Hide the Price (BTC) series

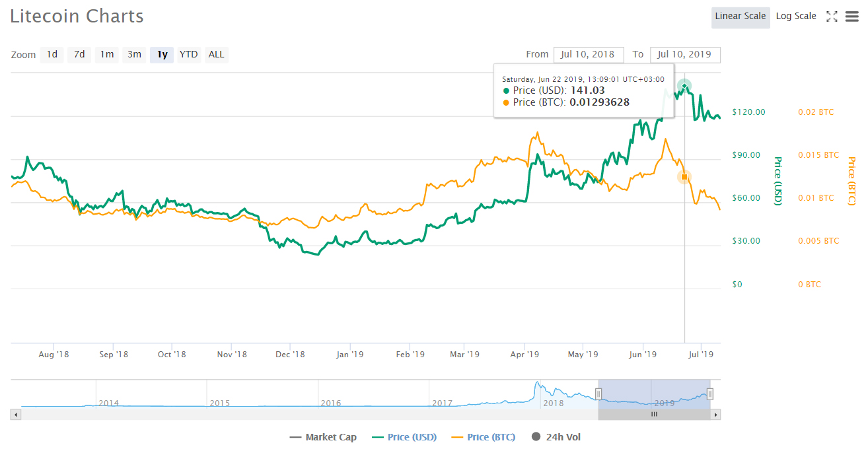(x=483, y=437)
